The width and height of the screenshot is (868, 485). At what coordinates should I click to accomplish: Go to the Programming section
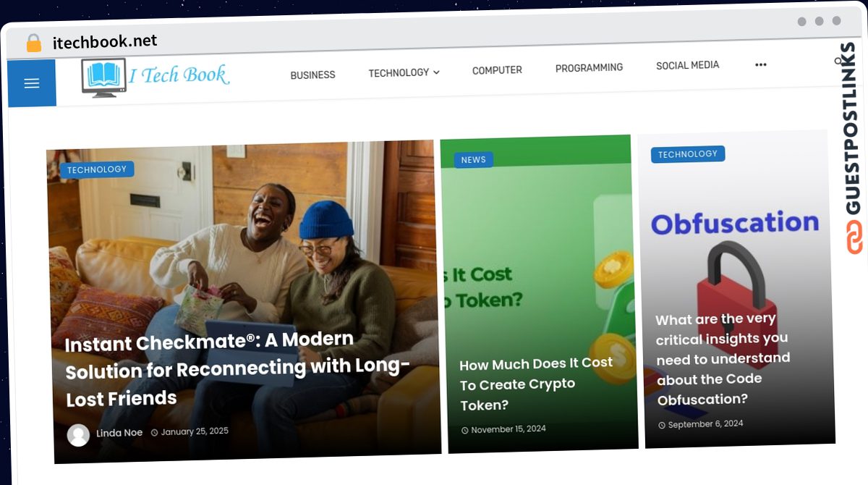click(x=589, y=67)
